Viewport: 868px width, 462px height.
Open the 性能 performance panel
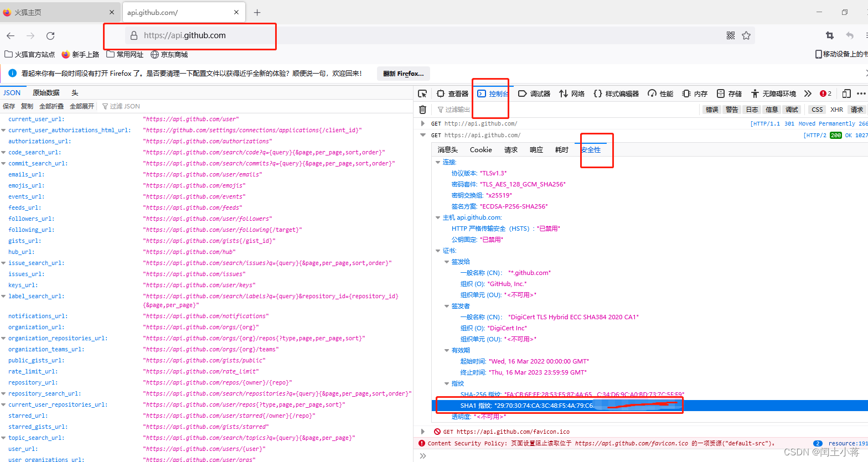(660, 94)
